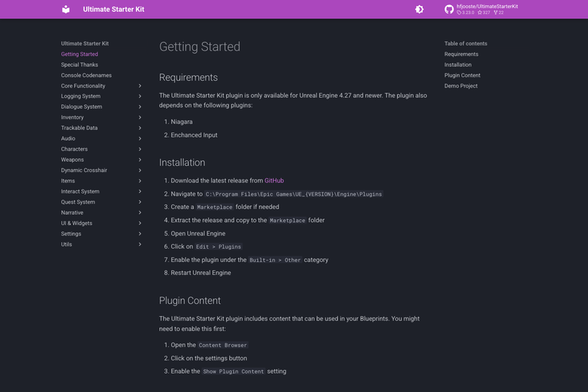Jump to Demo Project in table of contents
Image resolution: width=588 pixels, height=392 pixels.
[461, 86]
